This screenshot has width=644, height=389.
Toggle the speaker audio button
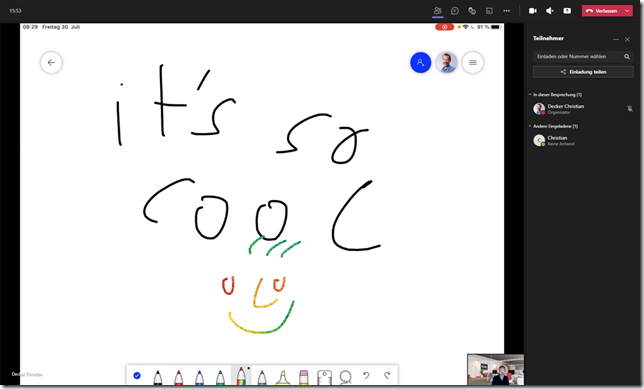tap(550, 11)
